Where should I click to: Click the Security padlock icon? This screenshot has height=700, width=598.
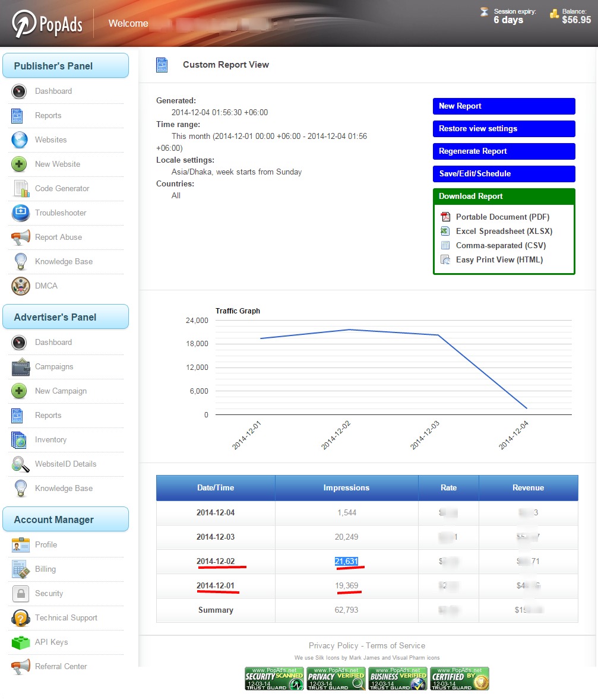tap(21, 594)
